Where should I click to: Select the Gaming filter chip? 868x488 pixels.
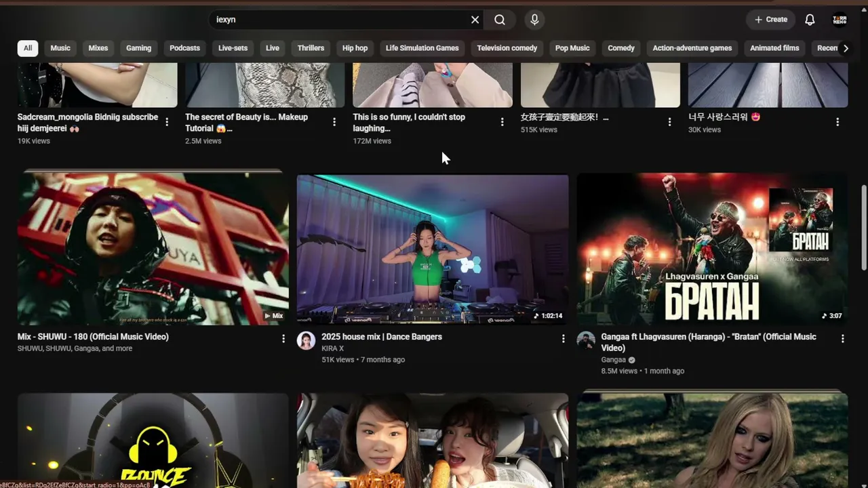point(138,48)
